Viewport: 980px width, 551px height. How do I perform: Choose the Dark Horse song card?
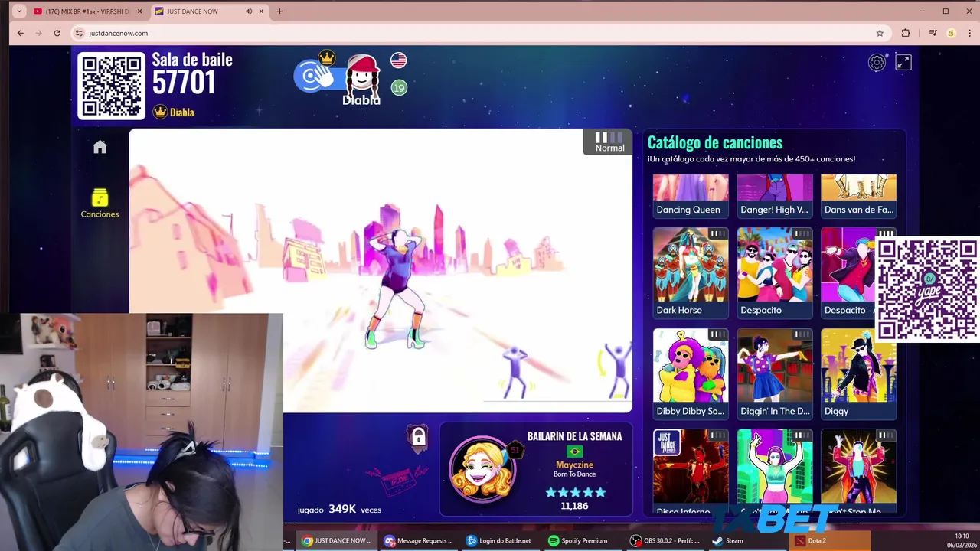[x=691, y=272]
